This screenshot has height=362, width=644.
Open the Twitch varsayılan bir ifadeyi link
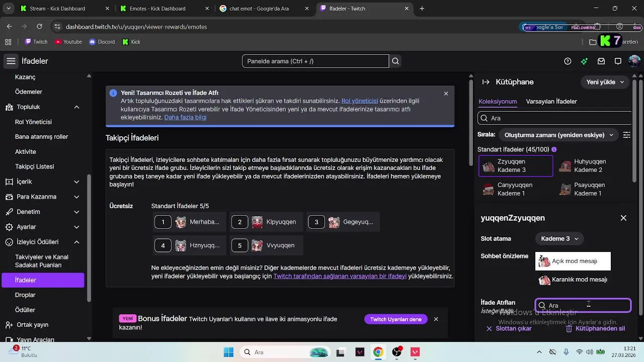(x=340, y=276)
